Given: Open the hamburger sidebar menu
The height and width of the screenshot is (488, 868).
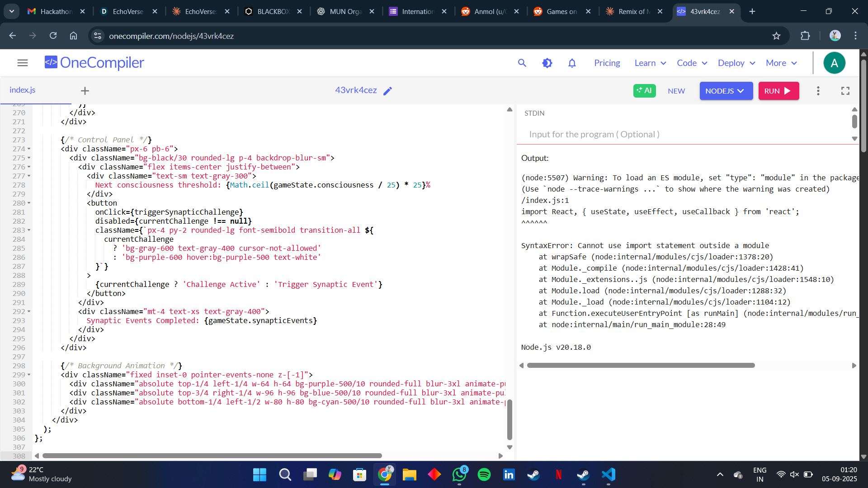Looking at the screenshot, I should pyautogui.click(x=23, y=63).
